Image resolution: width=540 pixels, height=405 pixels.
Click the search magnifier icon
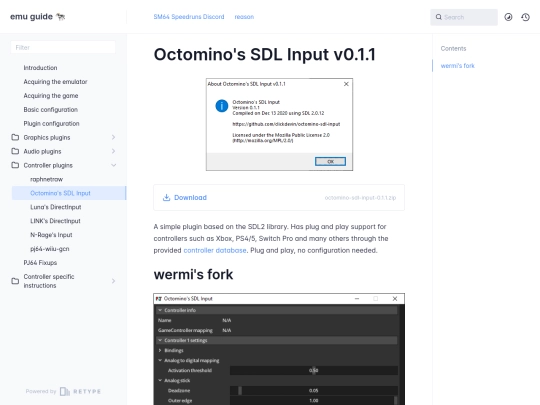click(x=439, y=17)
